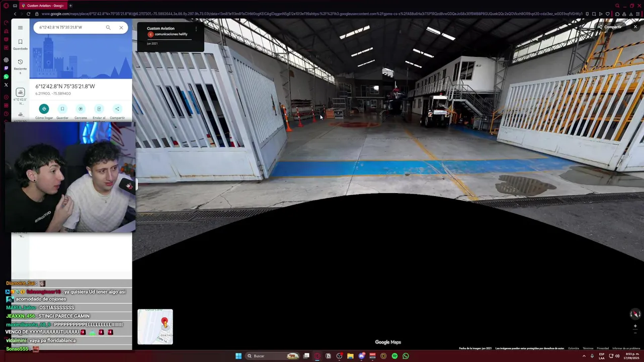The height and width of the screenshot is (362, 644).
Task: Click Informar de un problema link
Action: point(626,348)
